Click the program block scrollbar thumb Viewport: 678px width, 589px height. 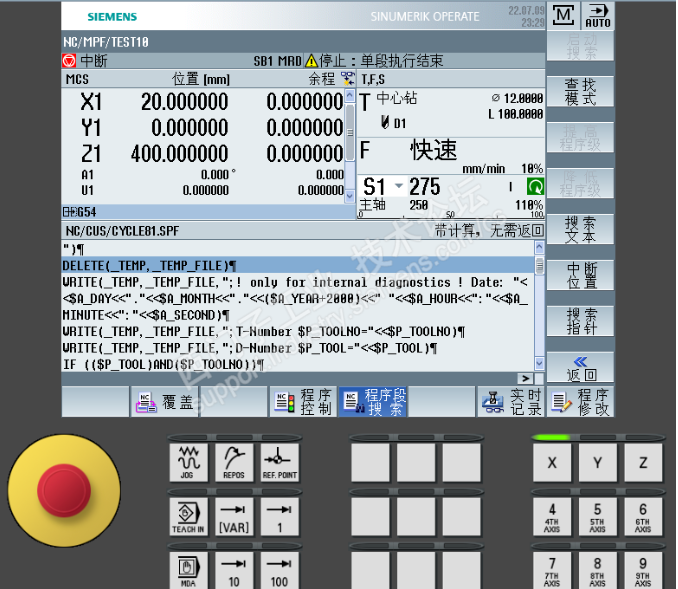pos(539,266)
